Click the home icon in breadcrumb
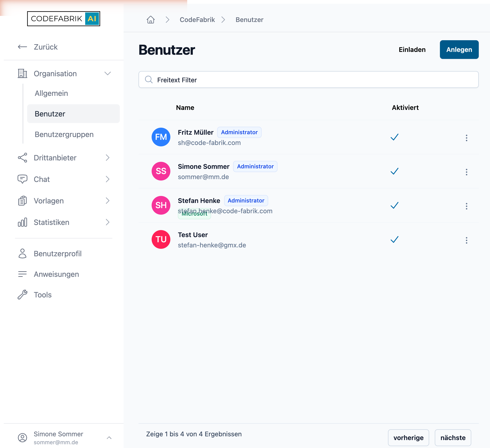This screenshot has width=490, height=448. point(151,20)
